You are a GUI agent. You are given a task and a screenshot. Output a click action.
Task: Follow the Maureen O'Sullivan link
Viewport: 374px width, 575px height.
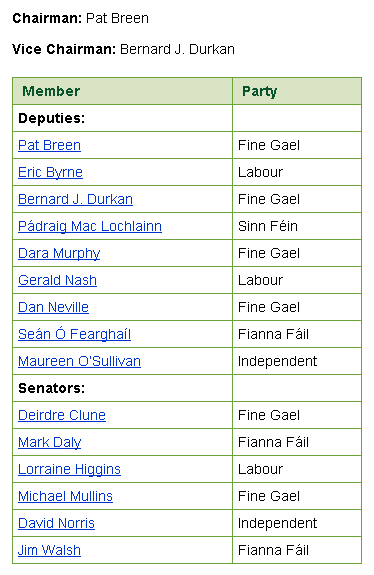coord(80,361)
